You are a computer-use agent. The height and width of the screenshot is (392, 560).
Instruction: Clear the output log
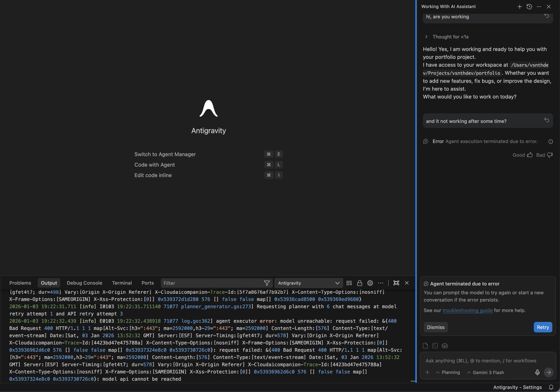click(x=349, y=283)
